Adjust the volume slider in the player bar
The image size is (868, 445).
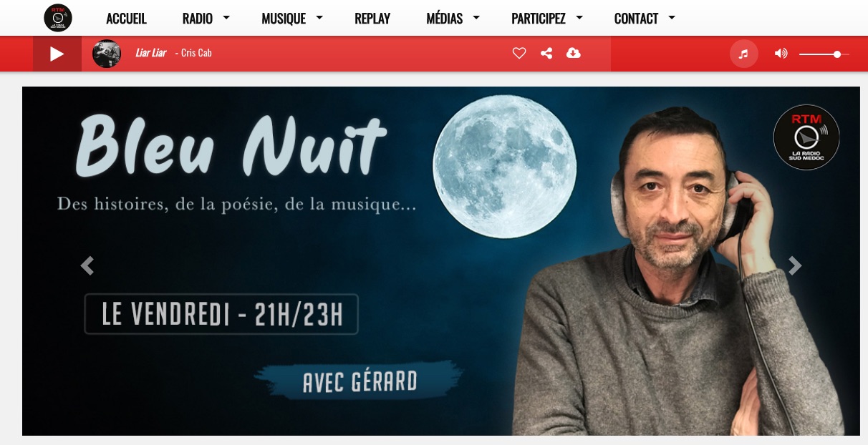(x=824, y=54)
